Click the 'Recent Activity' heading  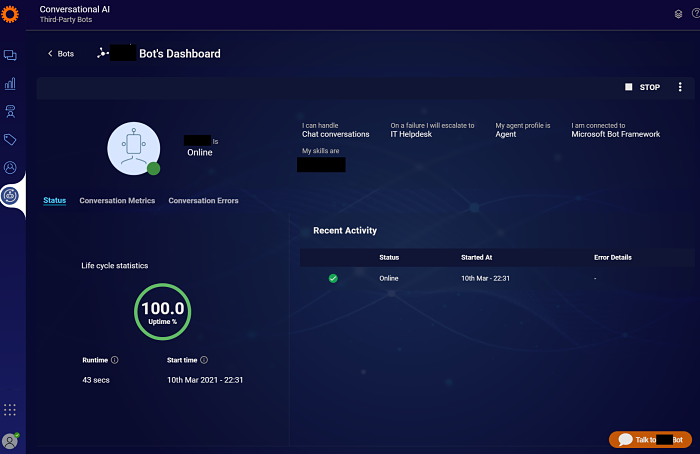click(345, 230)
